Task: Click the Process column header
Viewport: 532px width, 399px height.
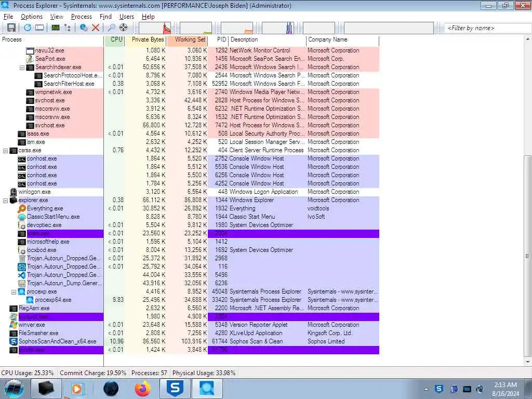Action: tap(52, 39)
